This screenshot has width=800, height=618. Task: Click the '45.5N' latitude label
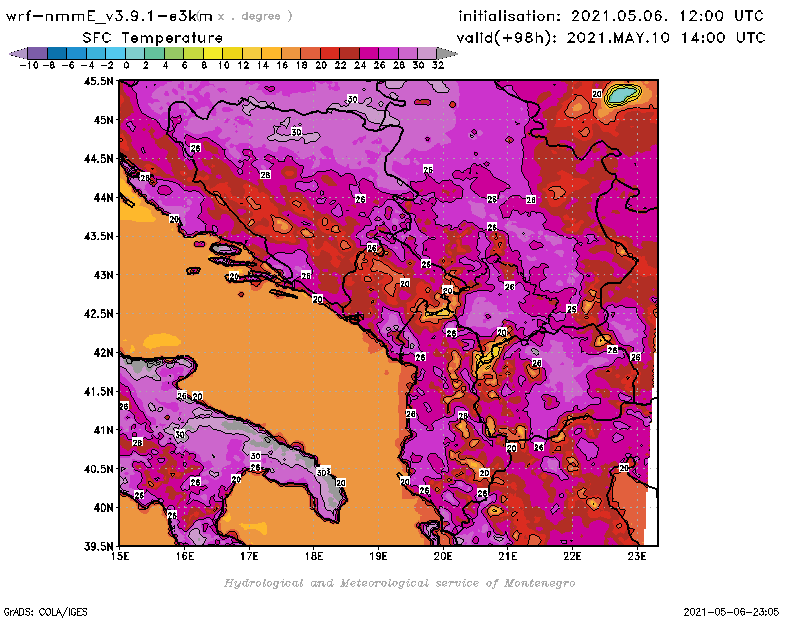pos(98,81)
